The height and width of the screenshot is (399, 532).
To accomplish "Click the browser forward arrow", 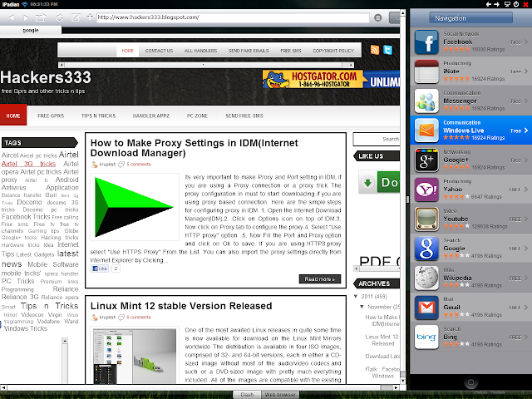I will [x=26, y=17].
